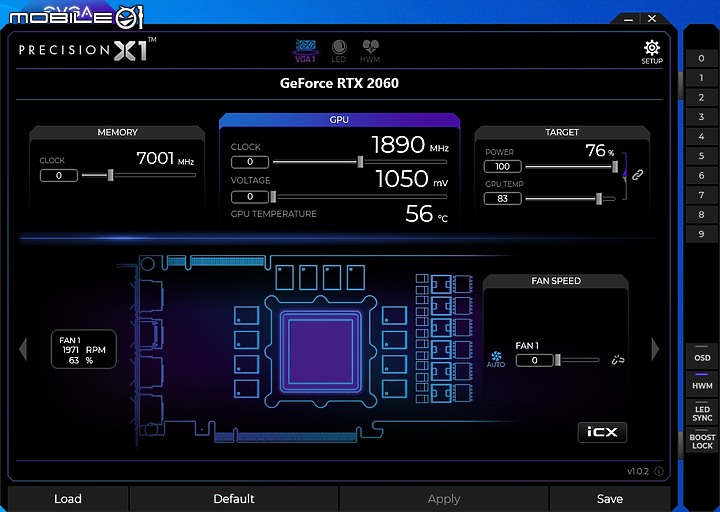Select profile slot 7
This screenshot has height=512, width=720.
[x=701, y=195]
